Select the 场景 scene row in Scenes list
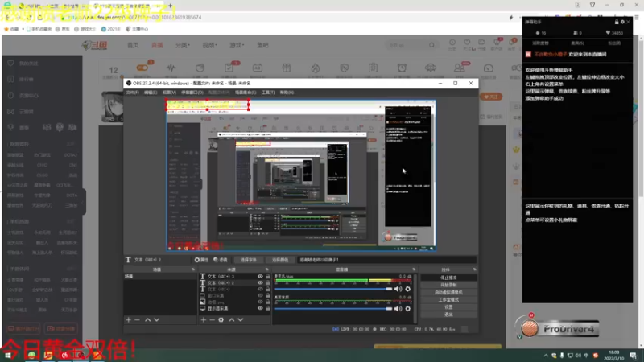Image resolution: width=644 pixels, height=362 pixels. tap(160, 277)
